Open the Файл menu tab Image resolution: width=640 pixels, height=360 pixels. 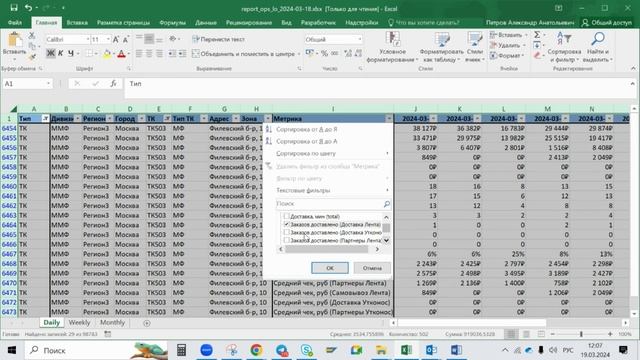[x=15, y=22]
